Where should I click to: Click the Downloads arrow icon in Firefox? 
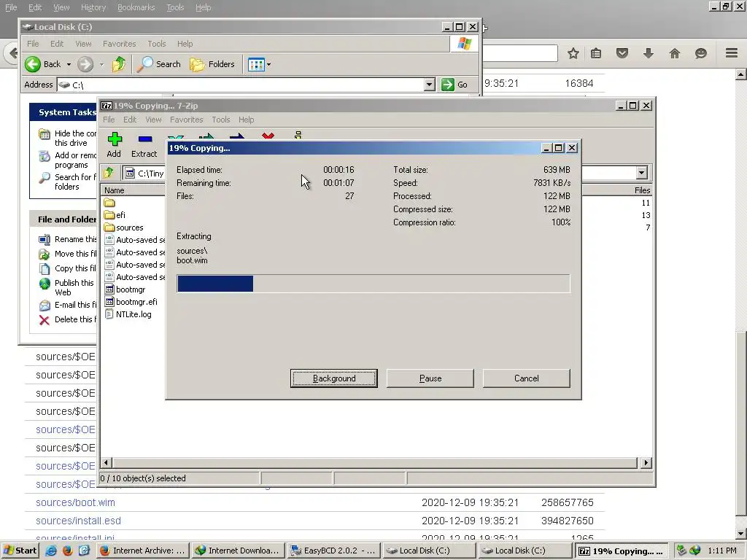[649, 53]
